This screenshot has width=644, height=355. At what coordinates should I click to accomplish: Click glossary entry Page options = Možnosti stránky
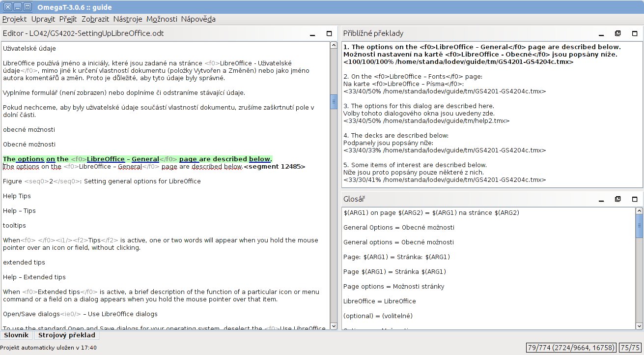[x=394, y=286]
